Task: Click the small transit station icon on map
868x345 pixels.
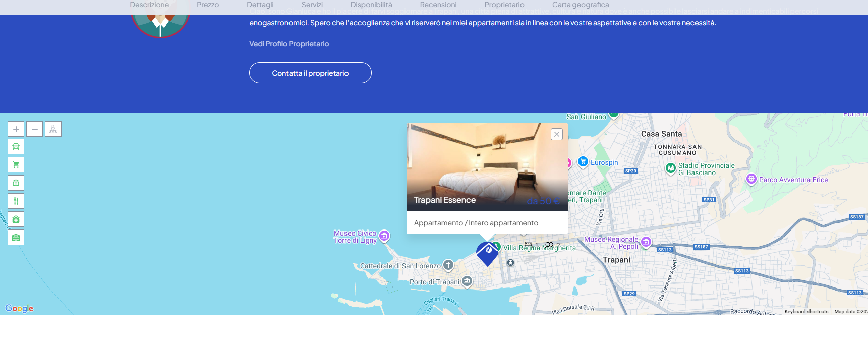Action: click(510, 262)
